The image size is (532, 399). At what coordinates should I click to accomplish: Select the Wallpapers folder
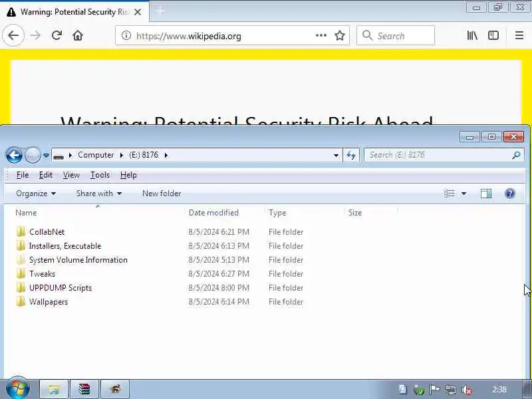click(49, 302)
